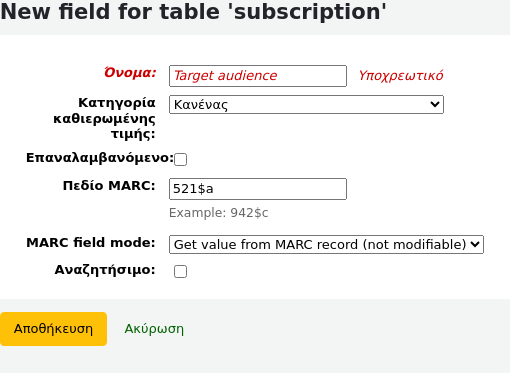The height and width of the screenshot is (373, 510).
Task: Click the Πεδίο MARC: label
Action: coord(109,186)
